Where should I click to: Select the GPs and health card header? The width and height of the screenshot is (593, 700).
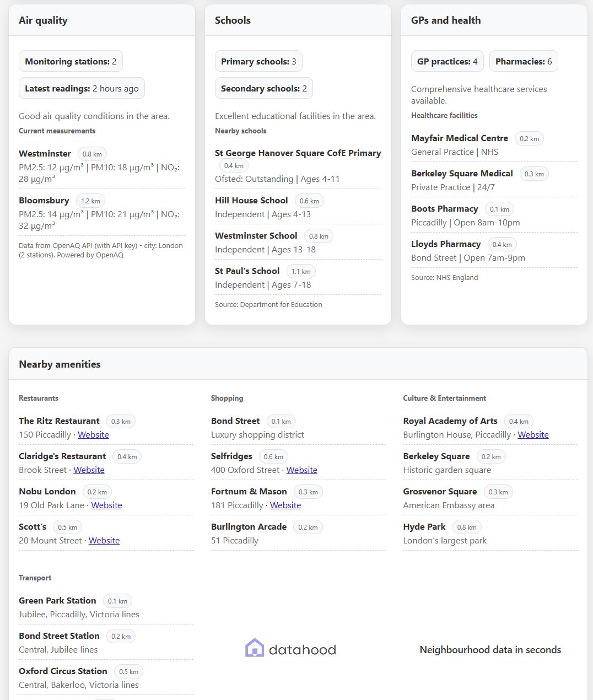(446, 20)
